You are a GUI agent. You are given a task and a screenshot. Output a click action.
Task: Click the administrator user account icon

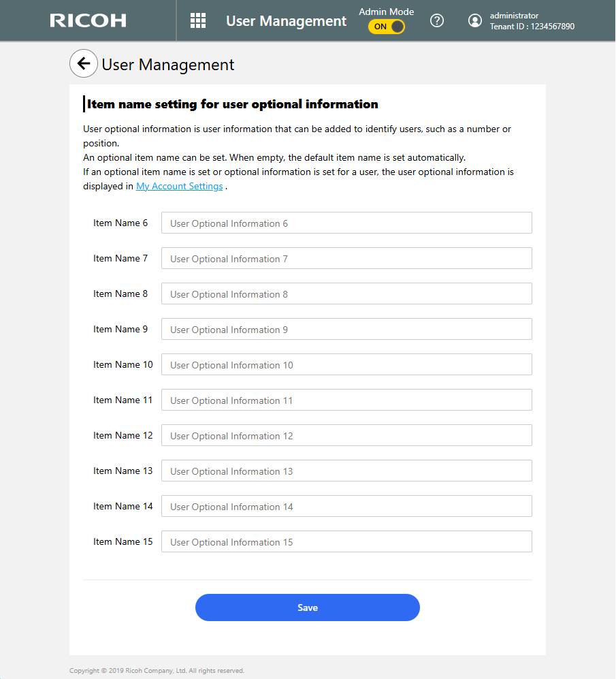coord(475,20)
